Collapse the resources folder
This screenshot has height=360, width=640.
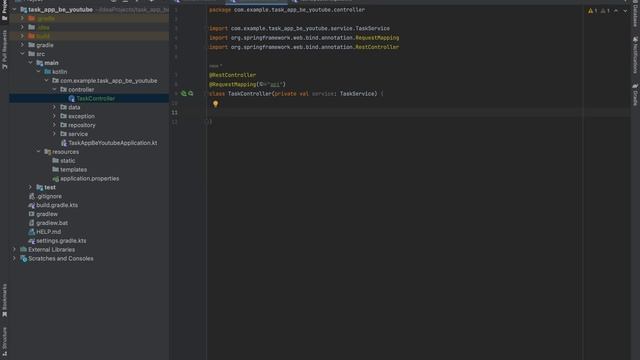(38, 152)
